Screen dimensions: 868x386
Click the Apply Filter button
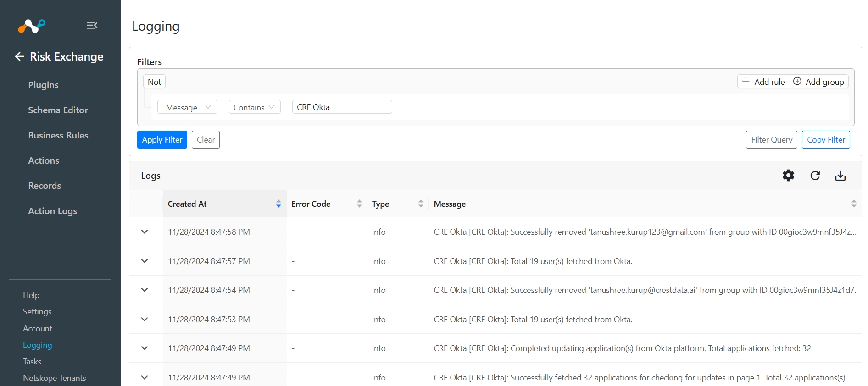[162, 140]
